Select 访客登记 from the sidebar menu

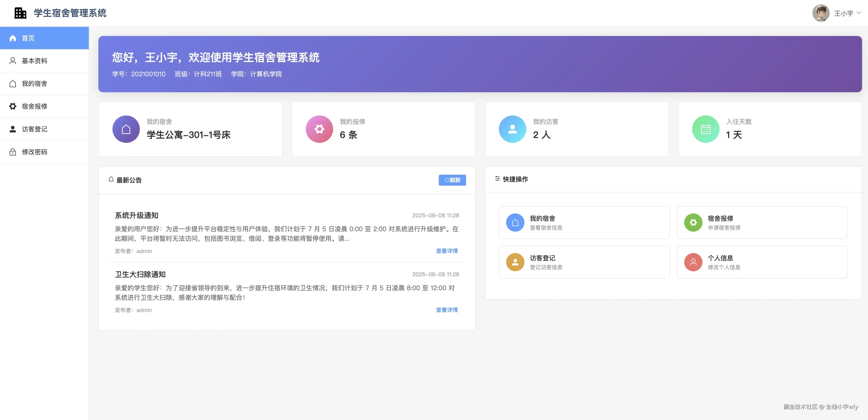tap(34, 129)
